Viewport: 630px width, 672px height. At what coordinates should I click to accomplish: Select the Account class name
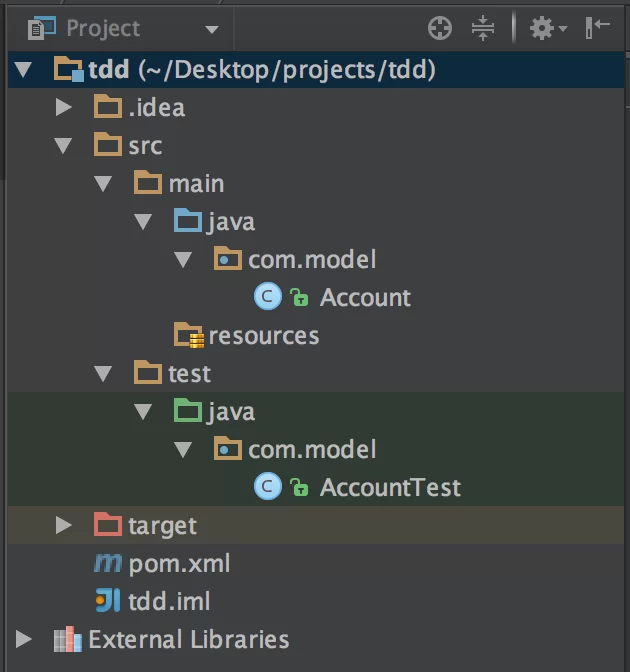(365, 297)
